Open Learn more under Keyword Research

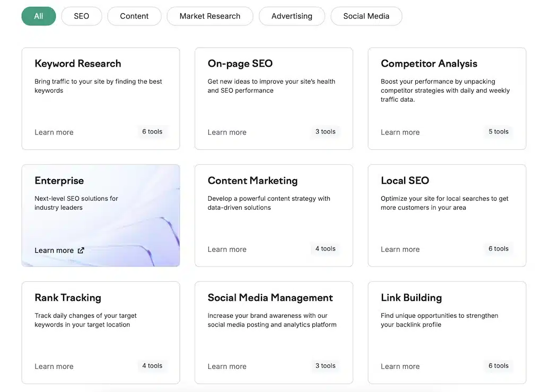(x=54, y=132)
